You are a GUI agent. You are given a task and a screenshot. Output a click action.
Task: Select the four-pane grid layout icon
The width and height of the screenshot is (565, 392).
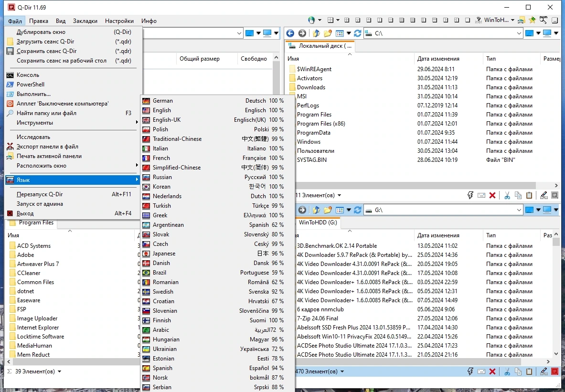point(330,20)
